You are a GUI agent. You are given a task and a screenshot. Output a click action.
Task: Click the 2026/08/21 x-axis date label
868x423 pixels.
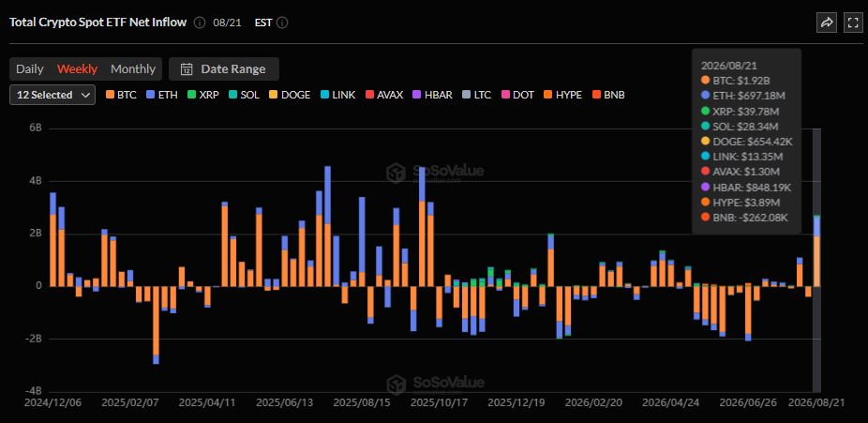pyautogui.click(x=816, y=402)
